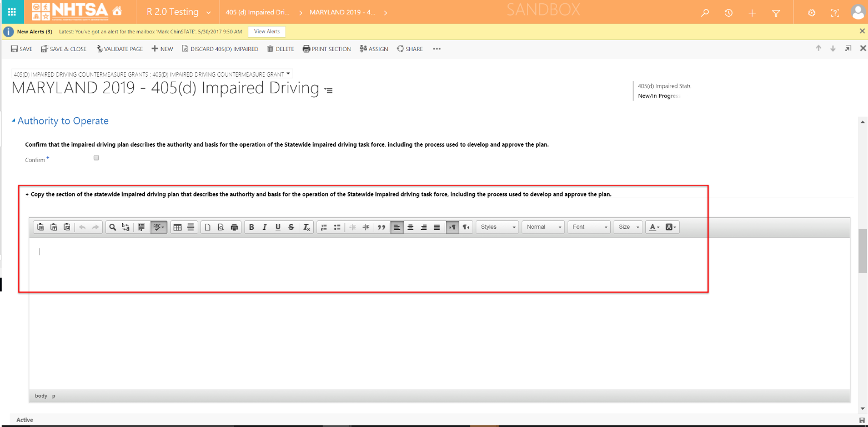Open the text color picker
This screenshot has width=868, height=427.
(654, 227)
